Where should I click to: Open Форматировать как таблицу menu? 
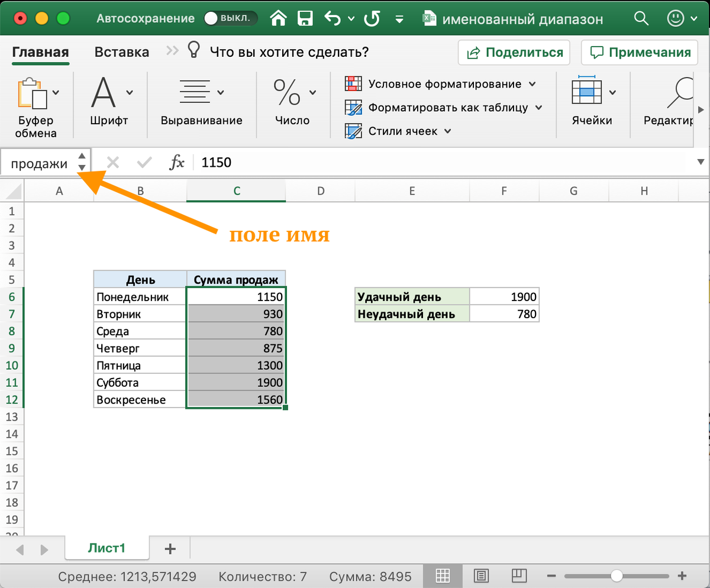(456, 108)
